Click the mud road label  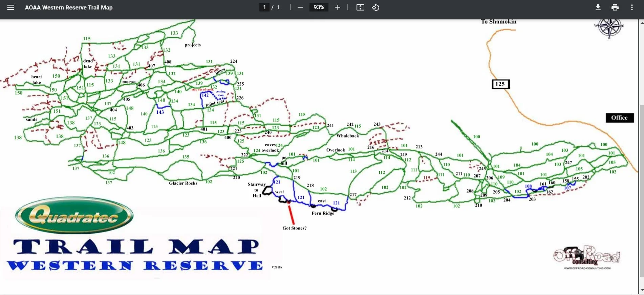coord(129,82)
